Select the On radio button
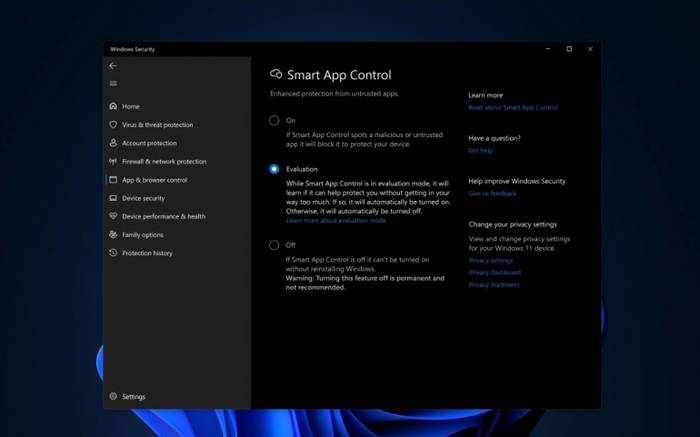700x437 pixels. 274,120
